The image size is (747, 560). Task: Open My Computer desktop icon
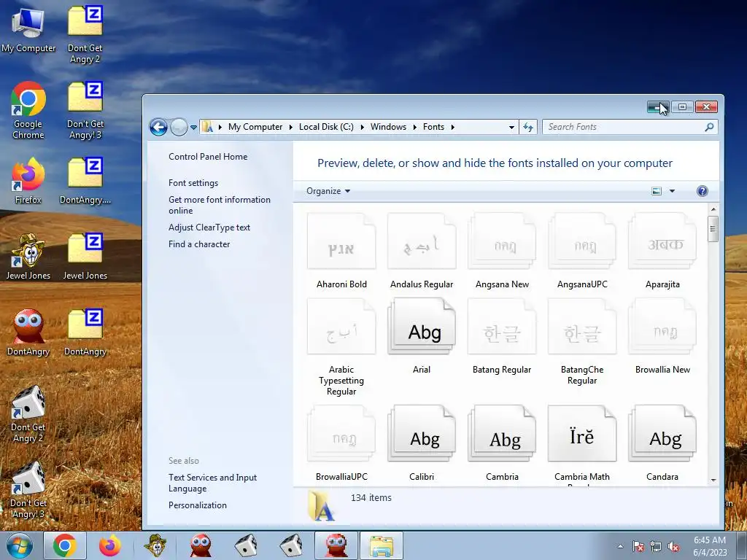click(28, 29)
